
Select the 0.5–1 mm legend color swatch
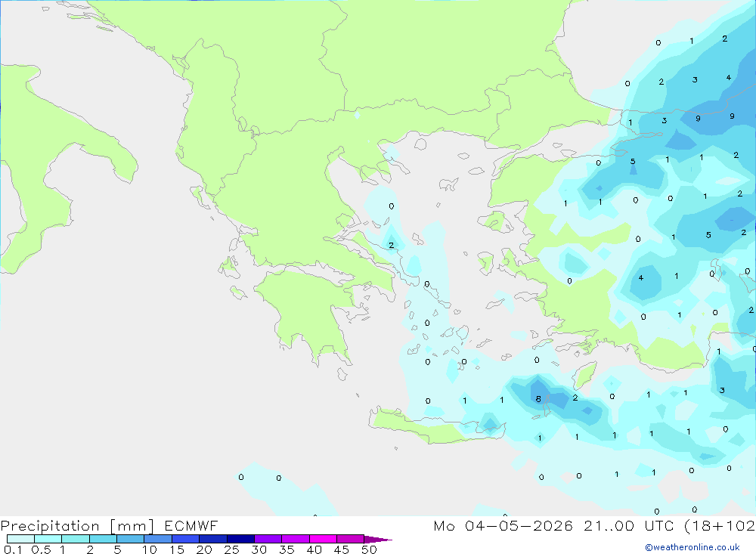(x=48, y=539)
